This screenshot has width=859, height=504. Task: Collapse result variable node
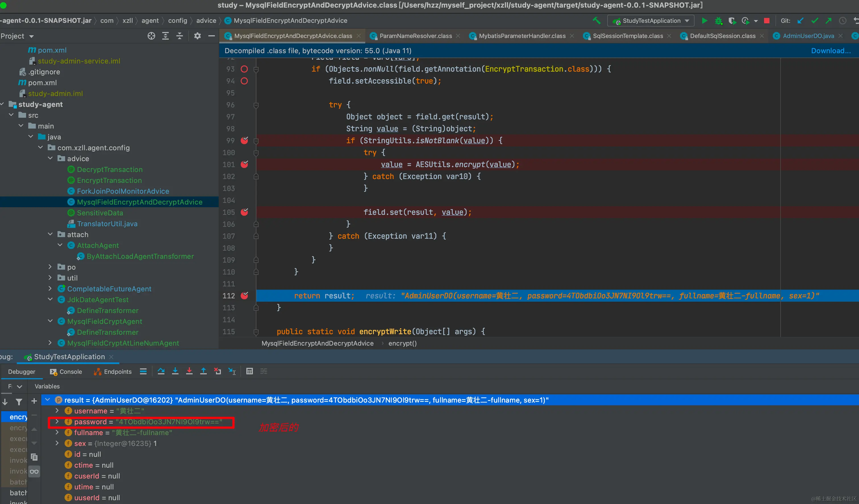(x=47, y=400)
